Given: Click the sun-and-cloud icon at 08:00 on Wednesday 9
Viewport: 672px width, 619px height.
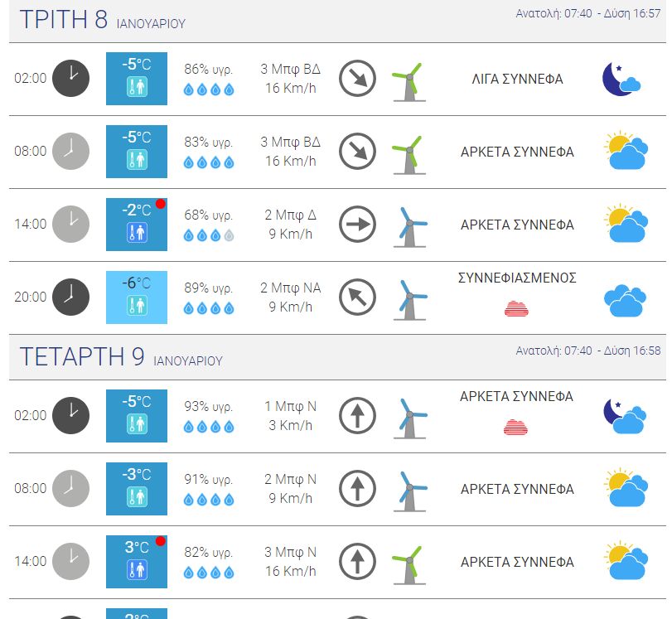Looking at the screenshot, I should coord(626,487).
